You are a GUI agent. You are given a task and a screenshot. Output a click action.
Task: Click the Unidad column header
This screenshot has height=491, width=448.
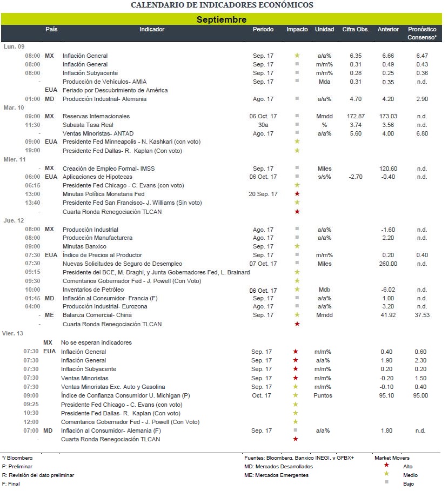[x=325, y=29]
